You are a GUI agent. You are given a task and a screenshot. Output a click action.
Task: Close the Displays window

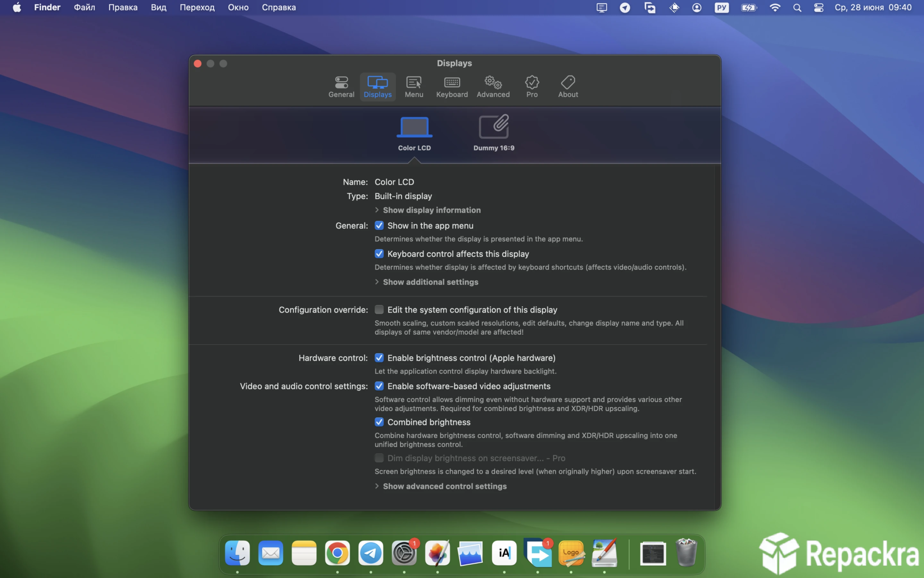[198, 64]
